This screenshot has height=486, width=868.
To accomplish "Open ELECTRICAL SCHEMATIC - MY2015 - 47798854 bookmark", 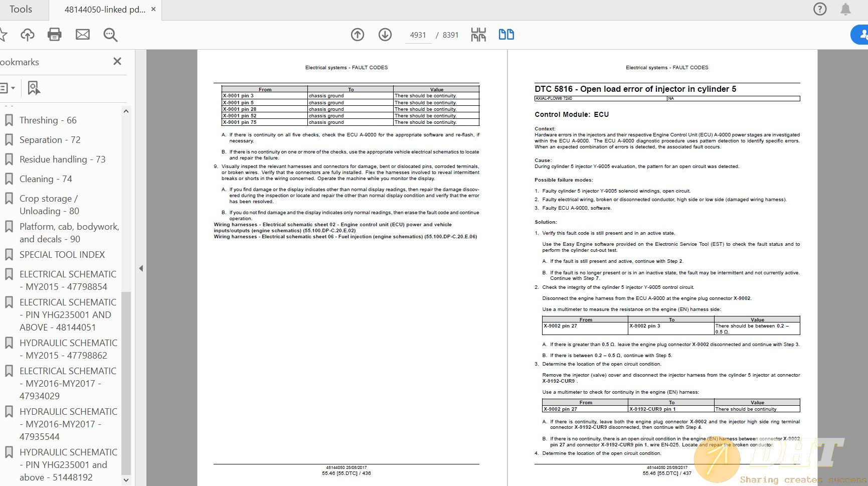I will click(68, 280).
